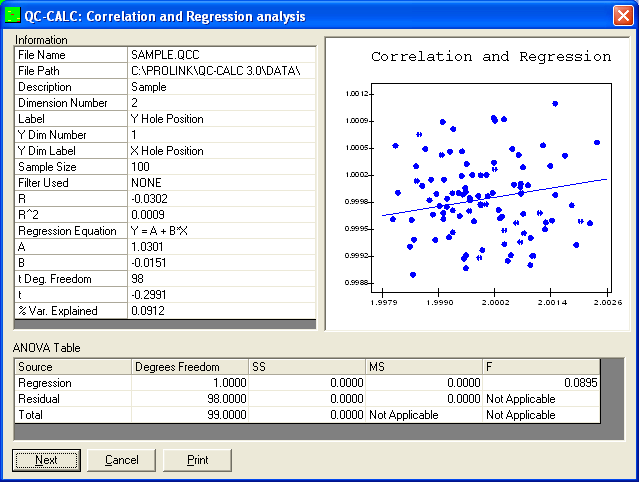Click the MS column header
This screenshot has height=482, width=639.
[x=424, y=367]
